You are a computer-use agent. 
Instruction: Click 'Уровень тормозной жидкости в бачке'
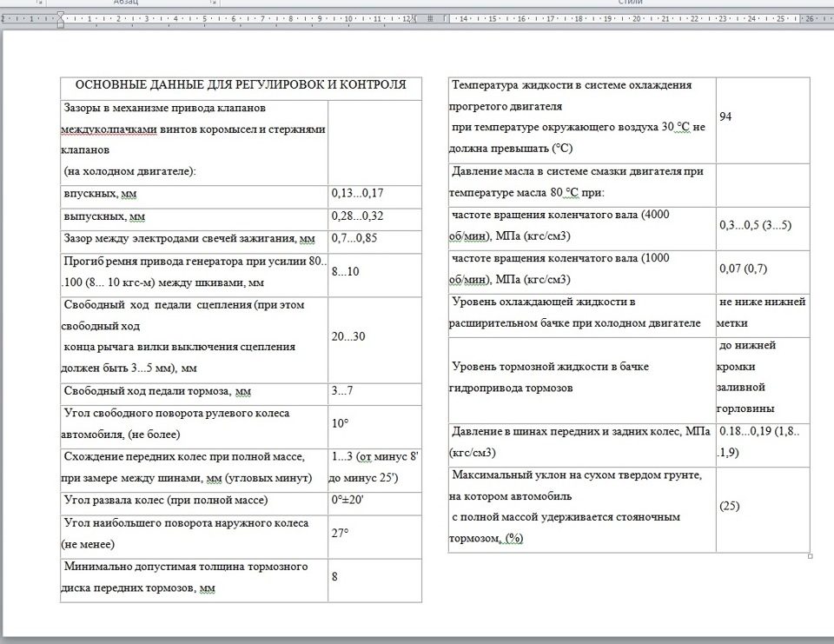point(551,367)
